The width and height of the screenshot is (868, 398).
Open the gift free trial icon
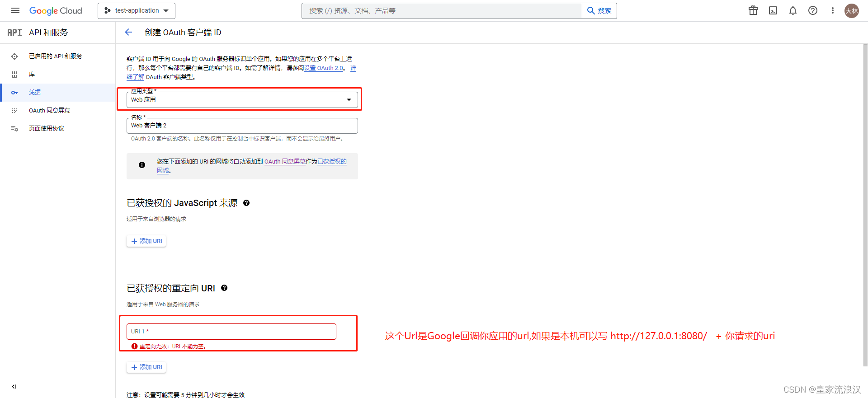point(753,10)
